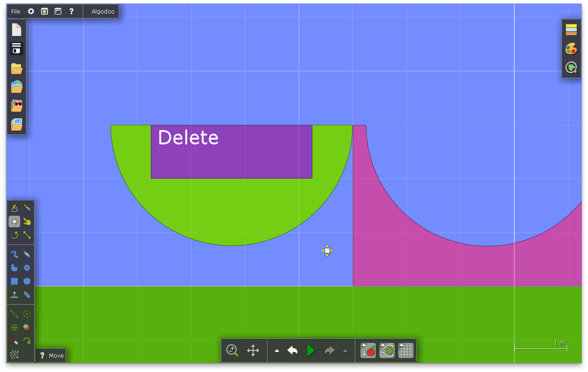Click the Undo arrow button
Viewport: 588px width, 372px height.
coord(292,350)
